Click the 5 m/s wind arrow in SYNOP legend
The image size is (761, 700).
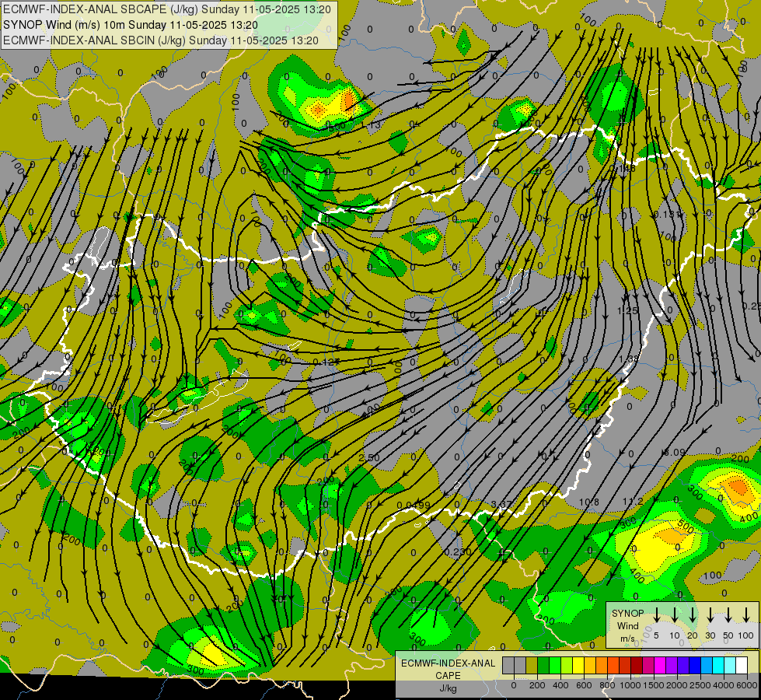[x=656, y=614]
